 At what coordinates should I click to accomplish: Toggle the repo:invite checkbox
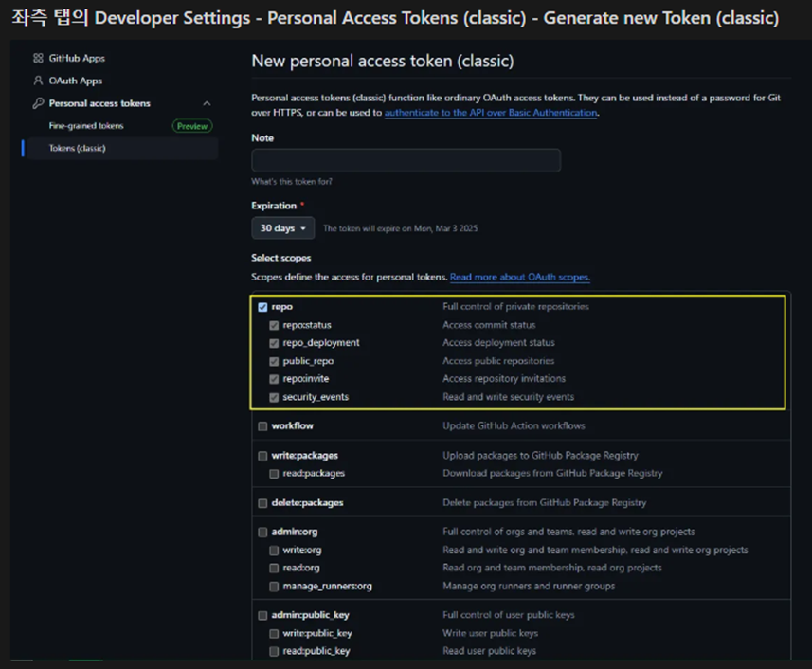point(274,379)
